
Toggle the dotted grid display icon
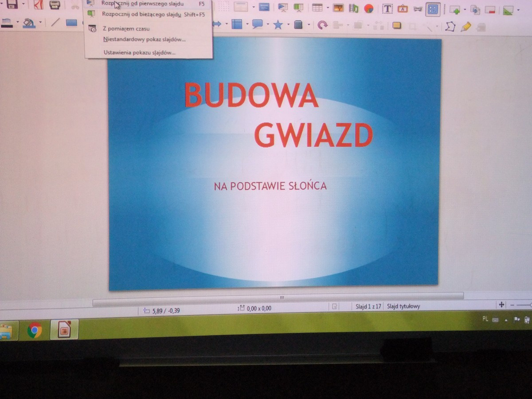224,7
